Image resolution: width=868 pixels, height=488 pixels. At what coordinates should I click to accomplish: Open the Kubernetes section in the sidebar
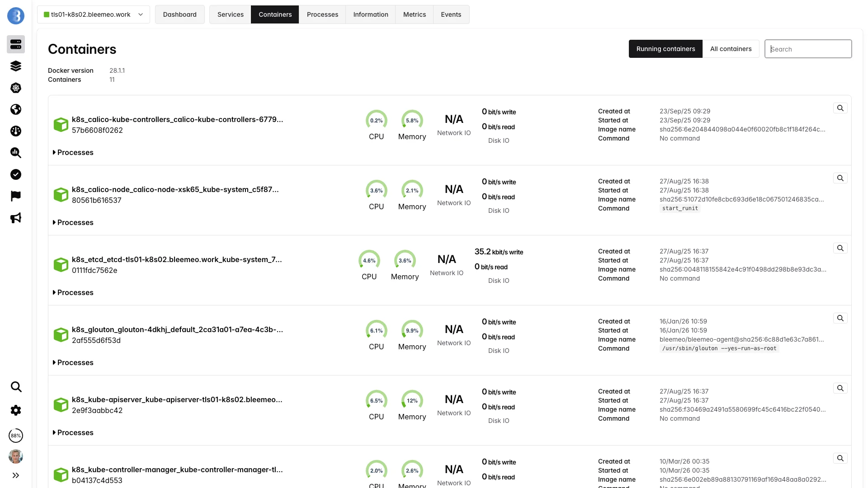tap(16, 88)
